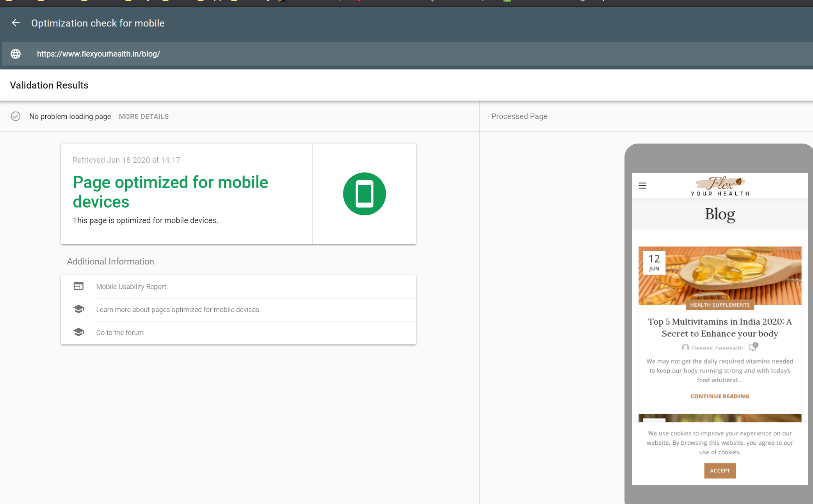The width and height of the screenshot is (813, 504).
Task: Click graduation cap icon beside Learn more
Action: [78, 309]
